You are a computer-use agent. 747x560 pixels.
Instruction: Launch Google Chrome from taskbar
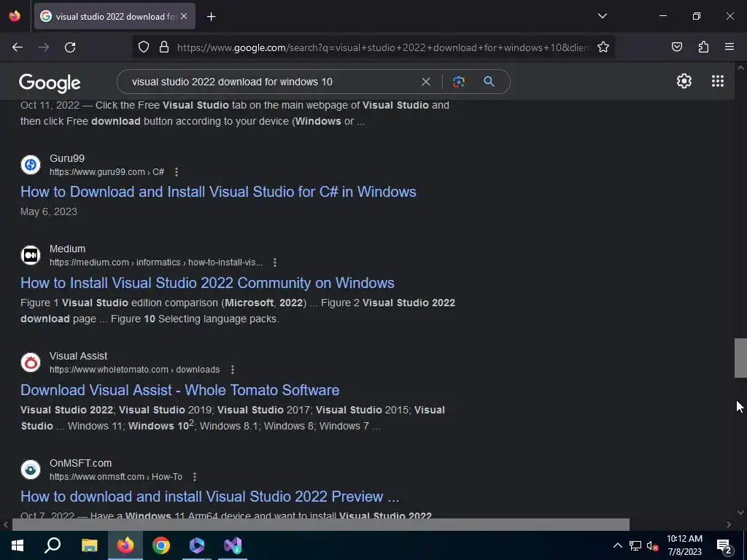[161, 545]
